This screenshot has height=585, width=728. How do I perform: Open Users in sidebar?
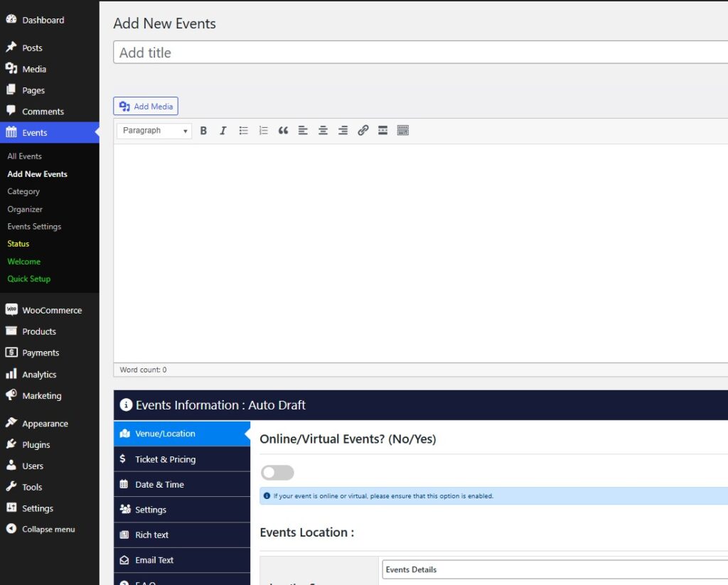point(49,466)
